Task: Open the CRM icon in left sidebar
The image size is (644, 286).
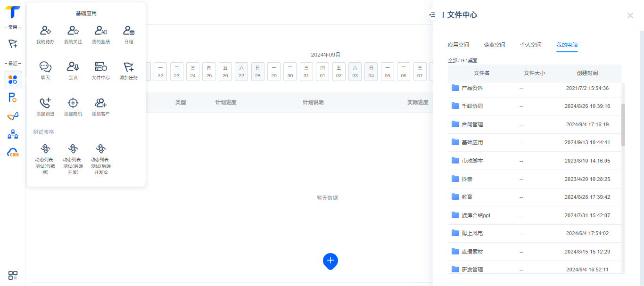Action: [13, 153]
